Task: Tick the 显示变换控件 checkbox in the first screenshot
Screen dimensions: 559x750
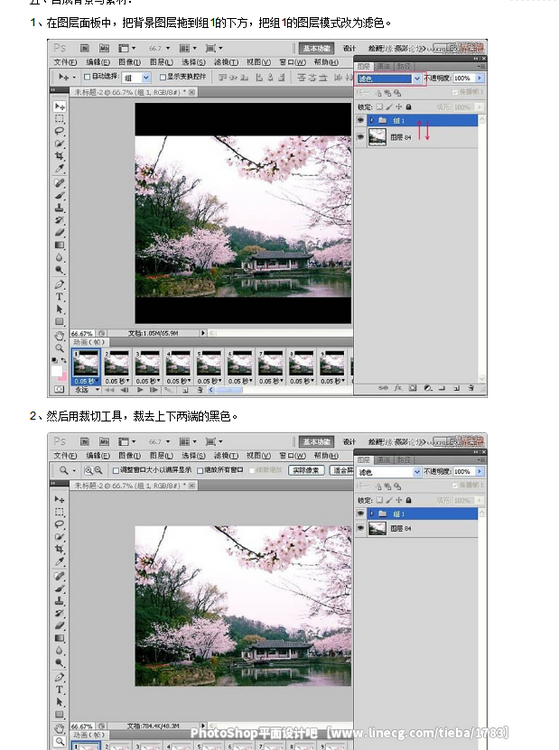Action: (x=163, y=77)
